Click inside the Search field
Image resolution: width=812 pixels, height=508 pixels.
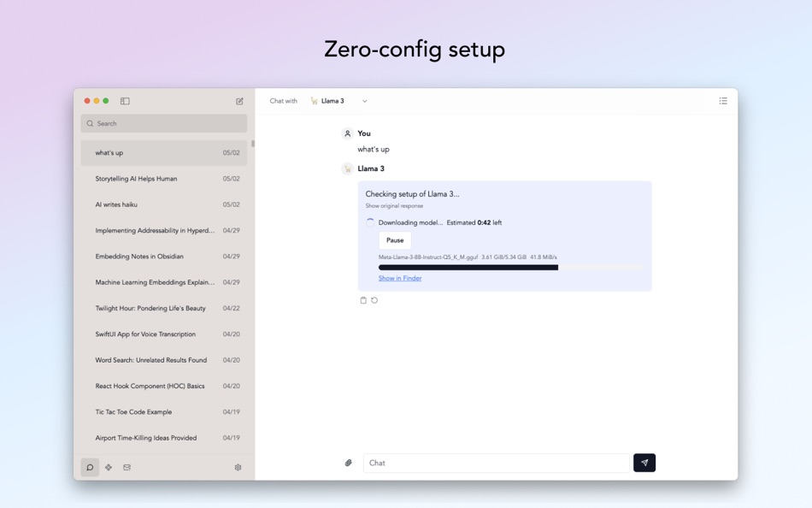tap(162, 123)
